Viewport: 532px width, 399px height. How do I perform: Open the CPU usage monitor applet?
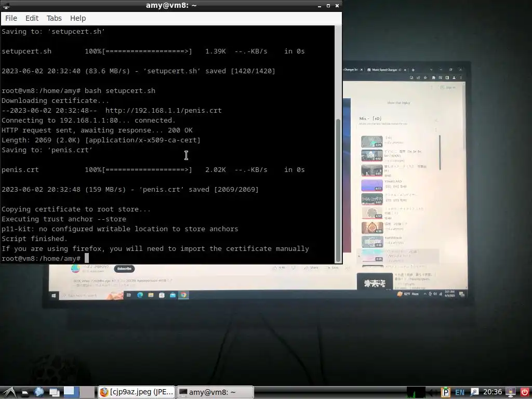(x=416, y=392)
